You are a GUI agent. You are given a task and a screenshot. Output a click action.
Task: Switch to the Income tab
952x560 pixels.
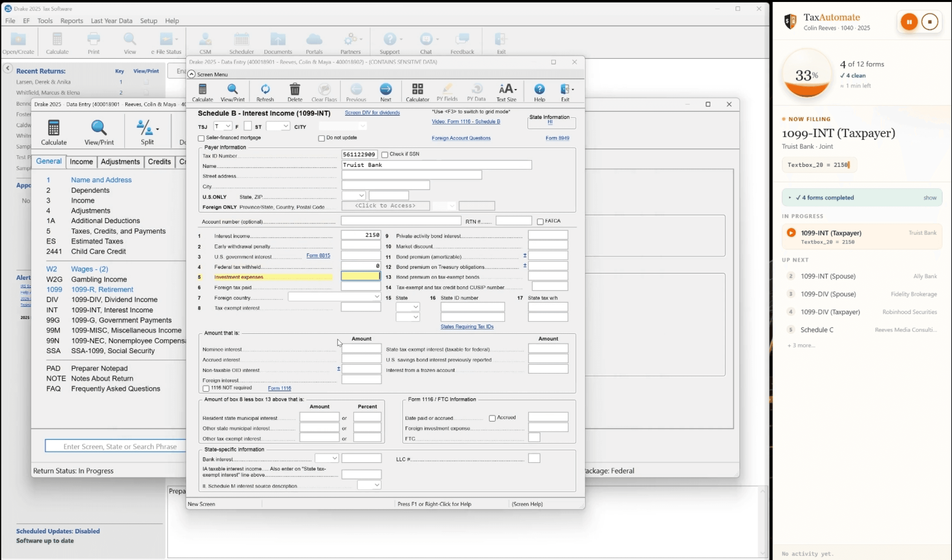tap(81, 162)
